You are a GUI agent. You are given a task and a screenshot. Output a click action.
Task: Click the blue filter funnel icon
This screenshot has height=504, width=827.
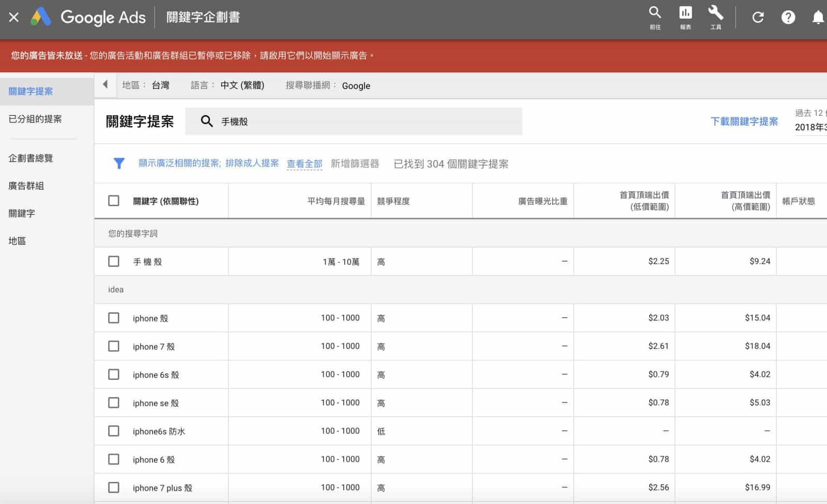pyautogui.click(x=119, y=163)
